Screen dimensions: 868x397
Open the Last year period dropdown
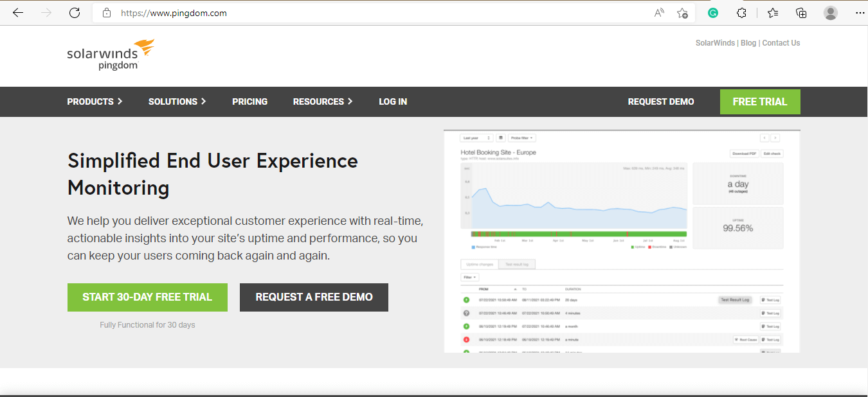(476, 137)
